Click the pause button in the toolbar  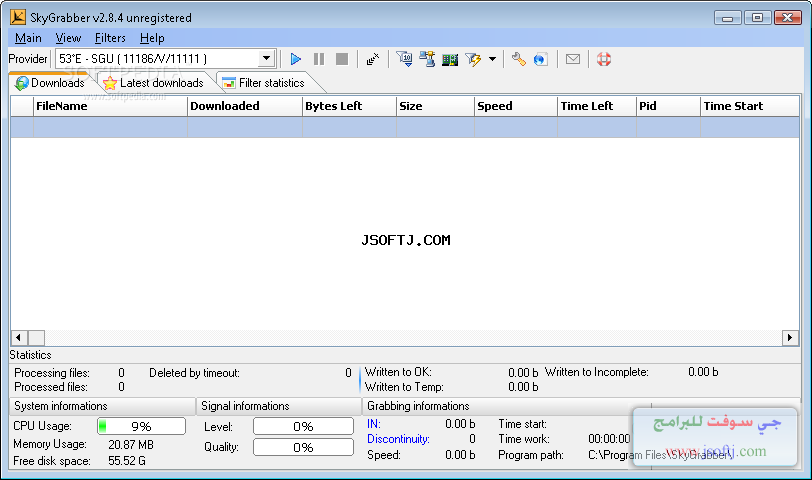(319, 59)
